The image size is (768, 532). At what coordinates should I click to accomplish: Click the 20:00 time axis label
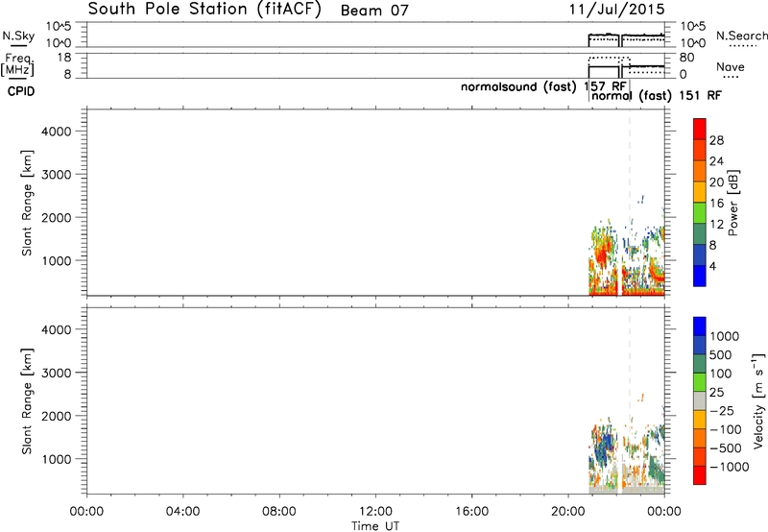coord(568,512)
